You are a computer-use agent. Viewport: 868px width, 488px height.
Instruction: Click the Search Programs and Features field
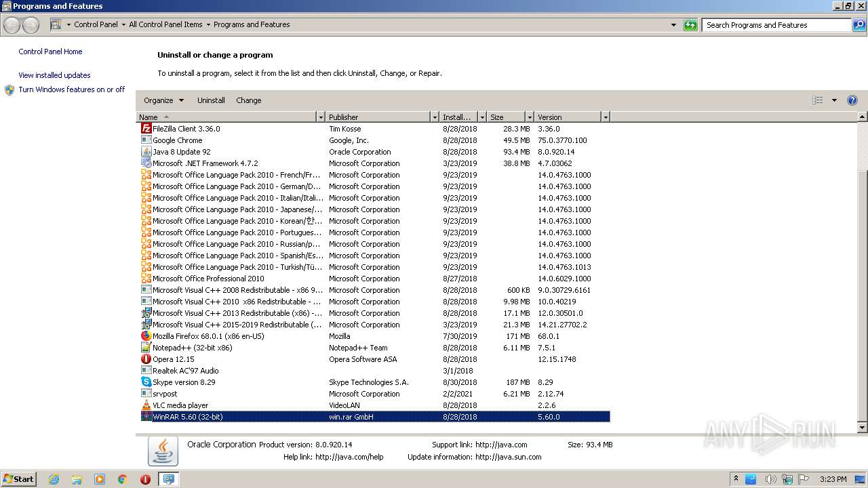[x=776, y=25]
